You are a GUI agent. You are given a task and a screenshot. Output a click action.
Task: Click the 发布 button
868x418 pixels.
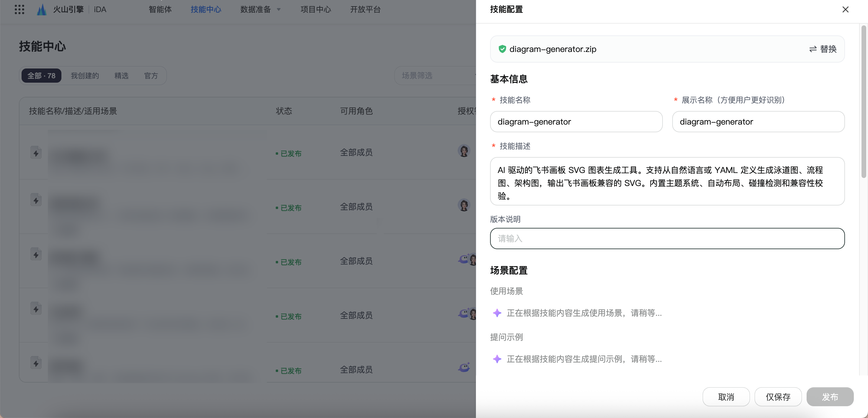click(830, 397)
